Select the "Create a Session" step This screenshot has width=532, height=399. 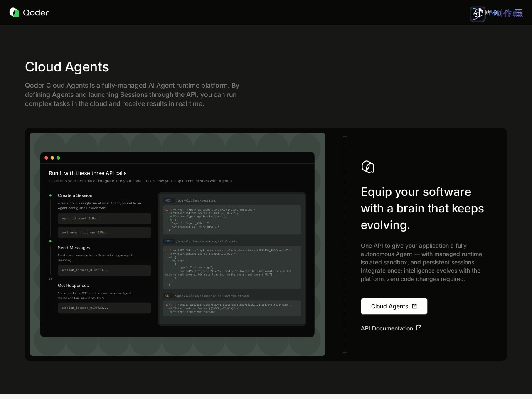[75, 195]
